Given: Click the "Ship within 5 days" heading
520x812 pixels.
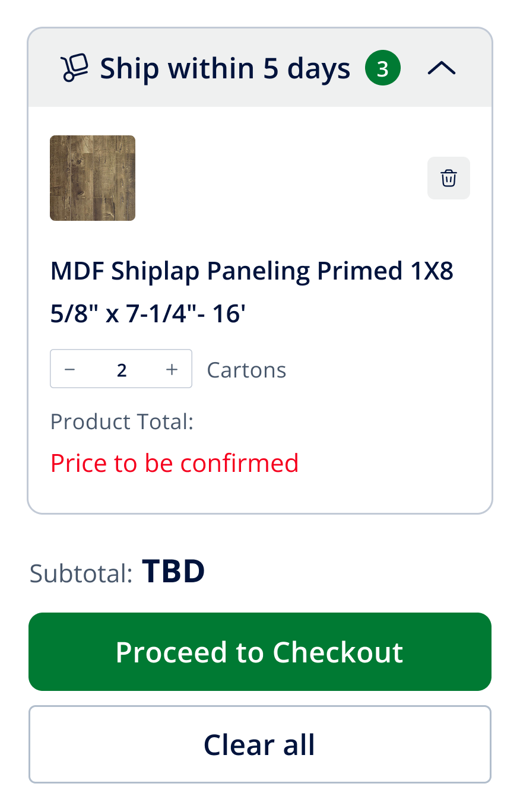Looking at the screenshot, I should [225, 69].
